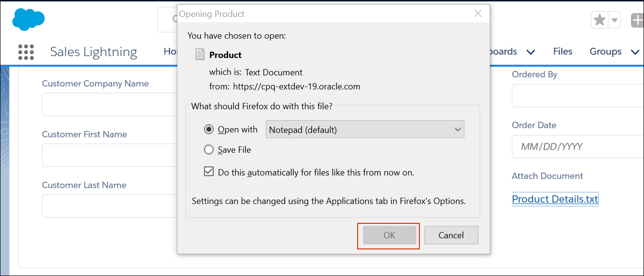Click Cancel in the dialog
644x276 pixels.
pos(451,235)
